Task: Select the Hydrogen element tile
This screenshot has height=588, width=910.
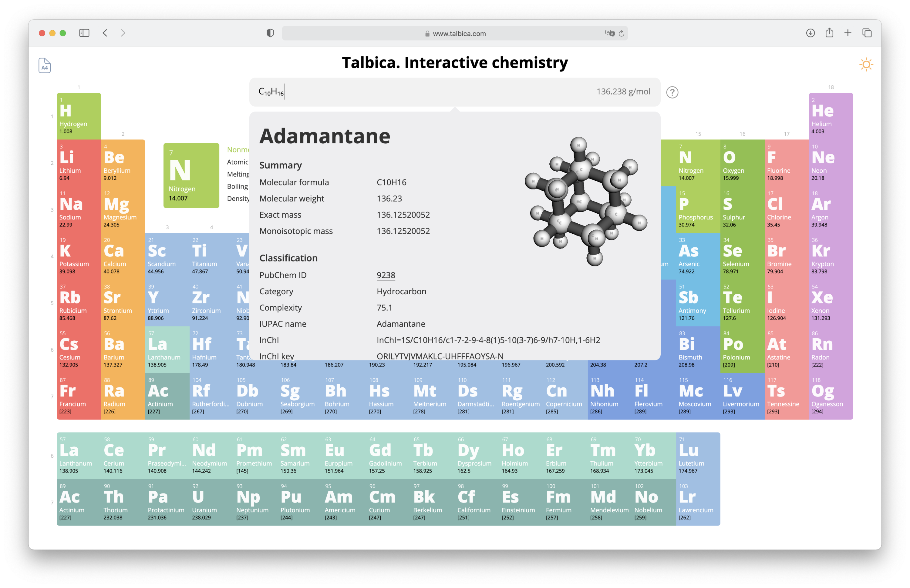Action: click(x=79, y=116)
